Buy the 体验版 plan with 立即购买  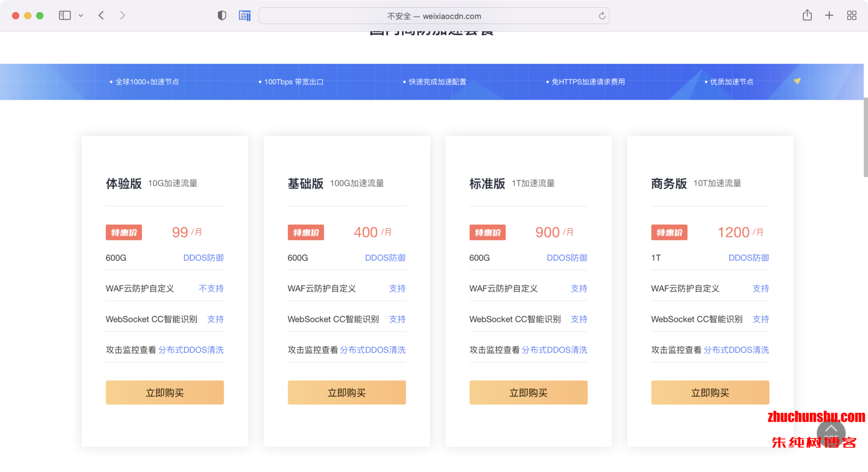pos(165,393)
